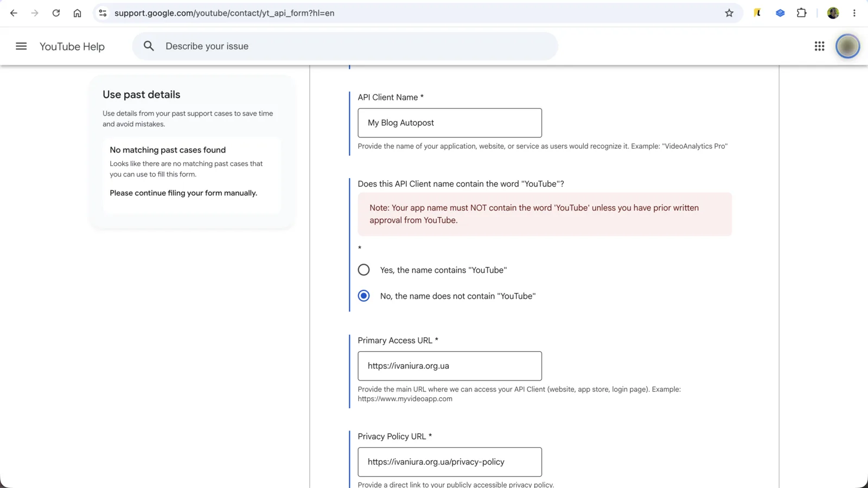Click the "https://www.myvideoapp.com" example text
This screenshot has height=488, width=868.
[x=405, y=399]
